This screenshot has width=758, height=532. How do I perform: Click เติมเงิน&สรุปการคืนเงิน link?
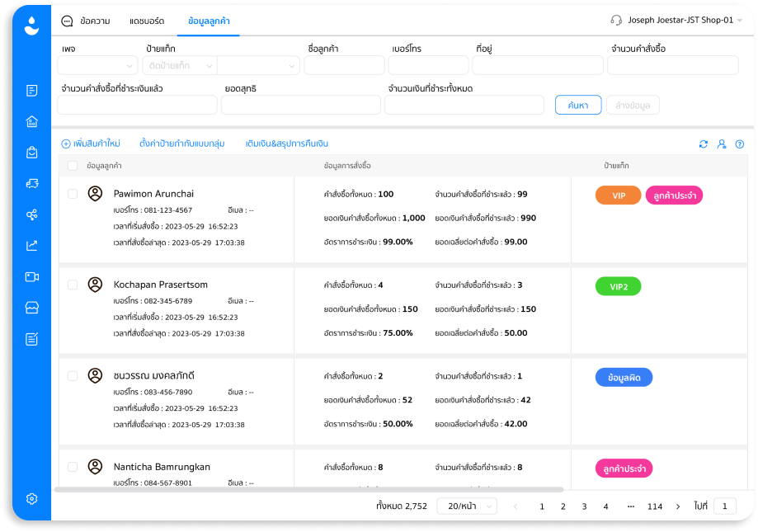coord(287,144)
